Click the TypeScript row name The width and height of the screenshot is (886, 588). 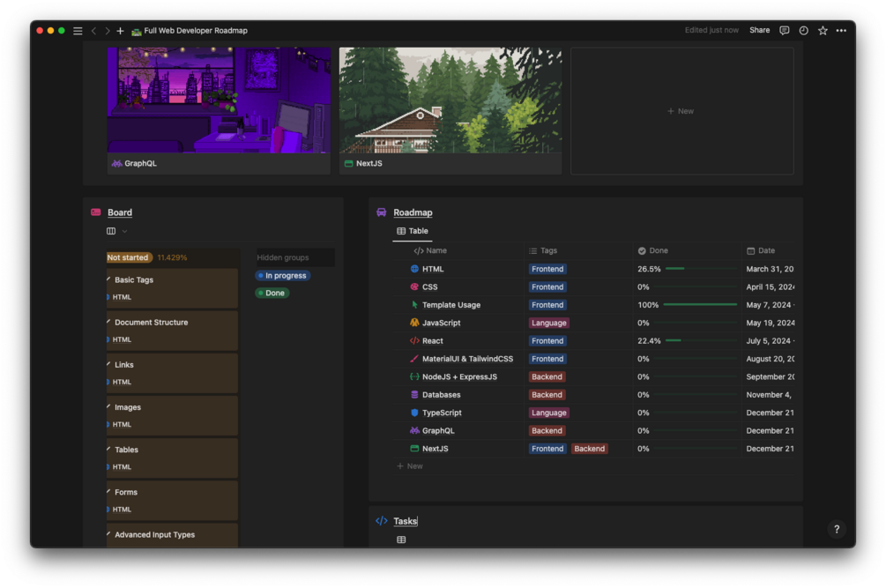442,413
